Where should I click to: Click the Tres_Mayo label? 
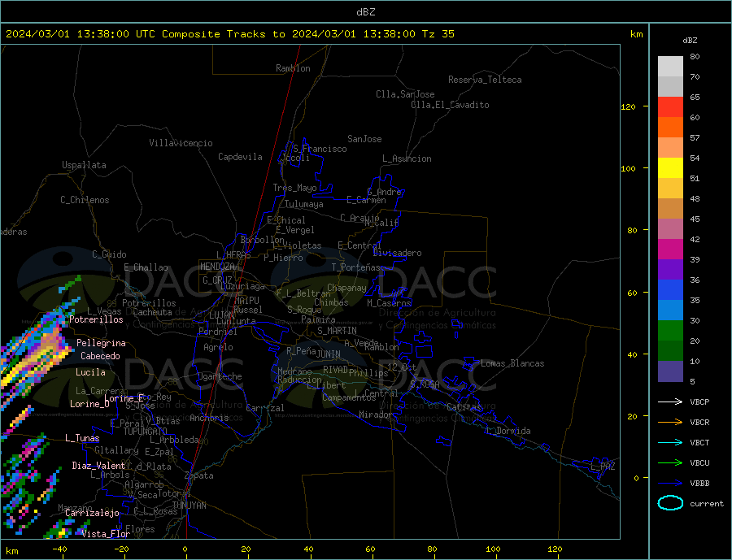[x=295, y=188]
